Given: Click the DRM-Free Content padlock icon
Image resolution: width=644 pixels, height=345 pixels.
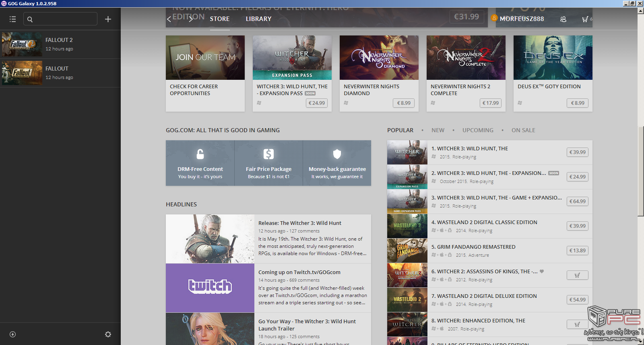Looking at the screenshot, I should 200,154.
